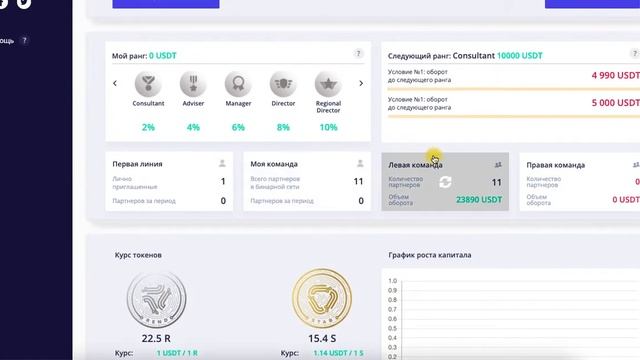
Task: Click the blue button at top right
Action: 592,4
